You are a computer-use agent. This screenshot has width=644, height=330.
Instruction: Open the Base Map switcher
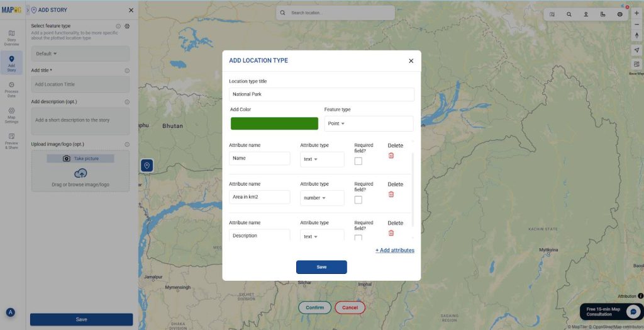point(636,64)
